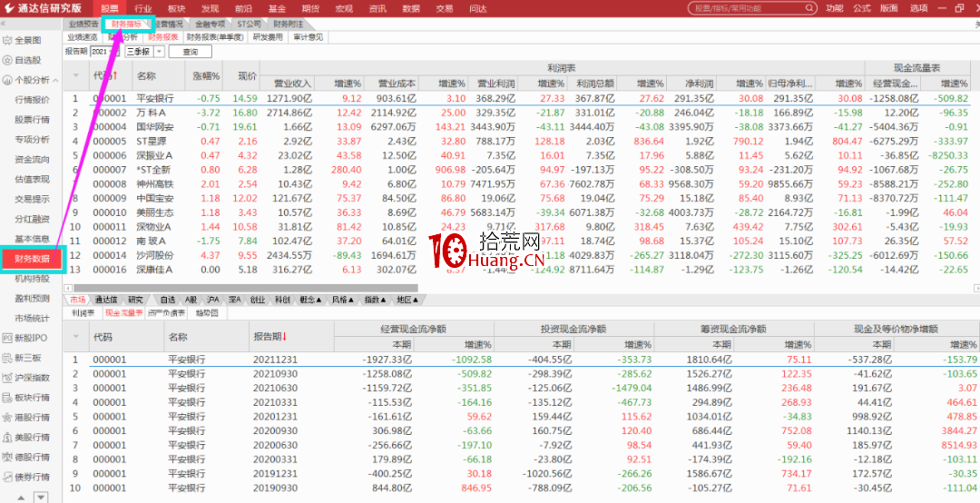This screenshot has height=503, width=980.
Task: Switch lower panel to 通达信 tab
Action: click(x=106, y=300)
